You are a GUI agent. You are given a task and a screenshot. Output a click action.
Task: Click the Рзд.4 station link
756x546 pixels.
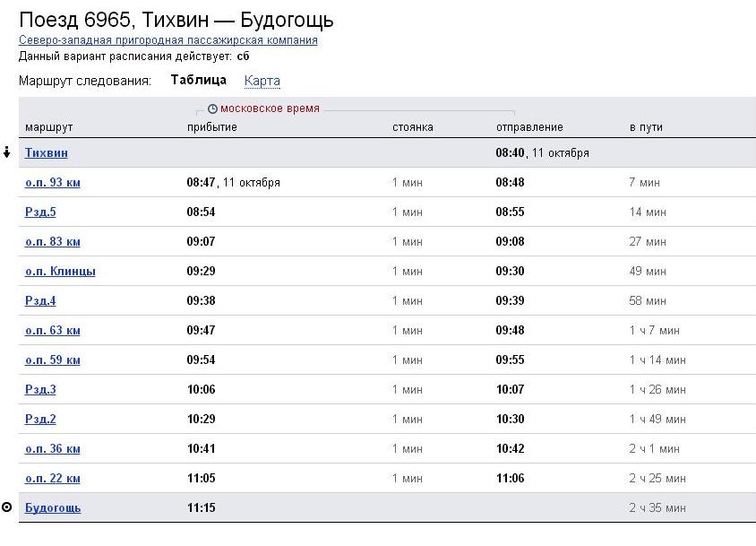40,301
